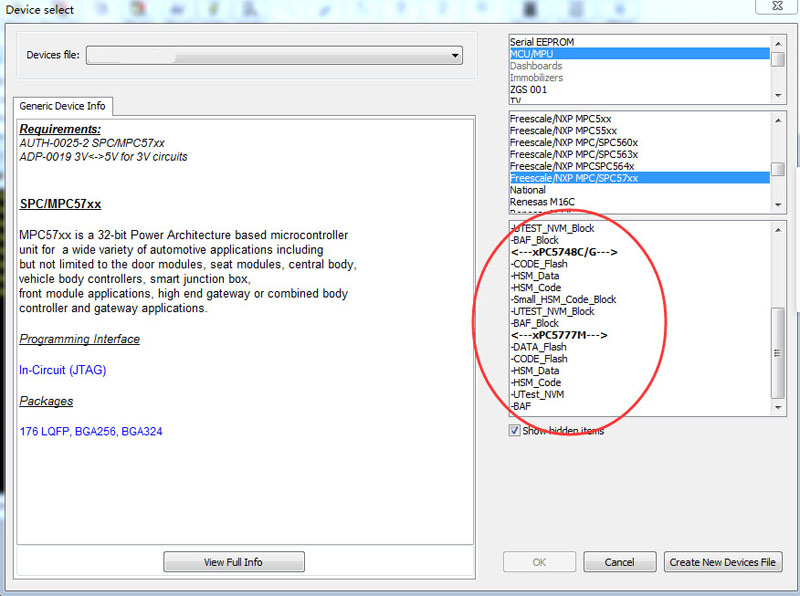Click the Packages heading

46,401
